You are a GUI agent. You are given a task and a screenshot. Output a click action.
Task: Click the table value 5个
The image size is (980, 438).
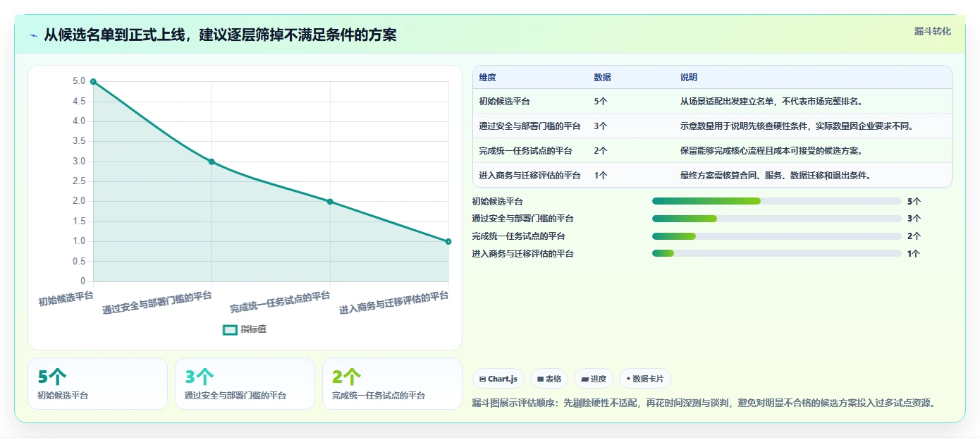click(601, 102)
